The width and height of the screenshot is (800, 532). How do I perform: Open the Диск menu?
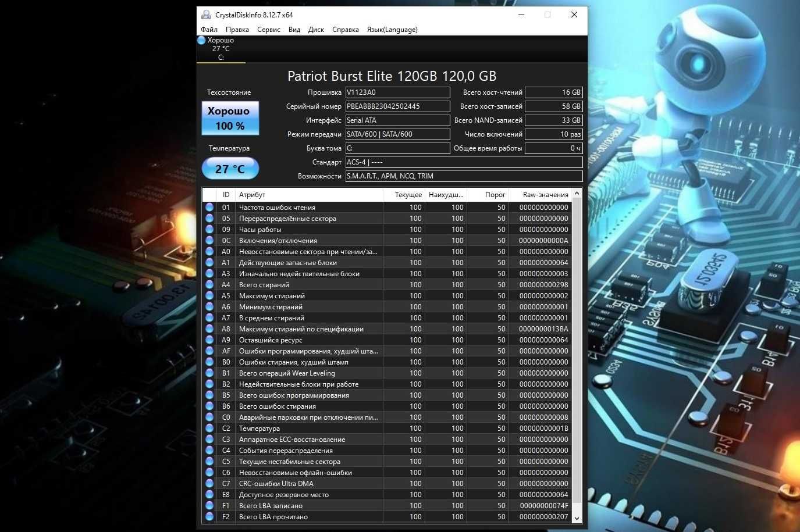click(x=316, y=30)
